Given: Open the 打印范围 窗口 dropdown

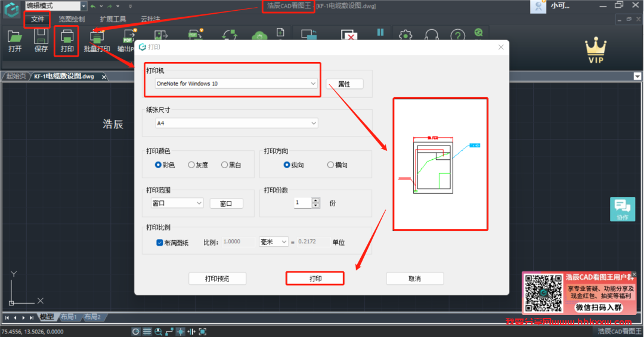Looking at the screenshot, I should point(177,203).
